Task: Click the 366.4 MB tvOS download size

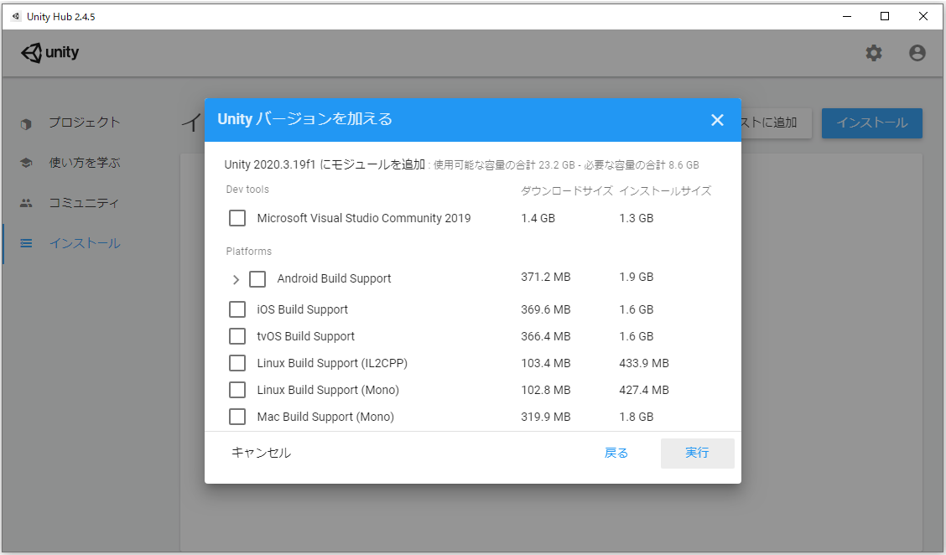Action: click(x=546, y=336)
